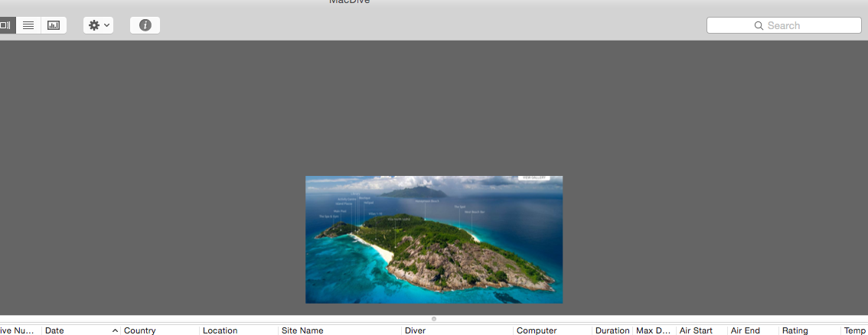Switch to cover flow view mode
This screenshot has width=868, height=335.
6,25
